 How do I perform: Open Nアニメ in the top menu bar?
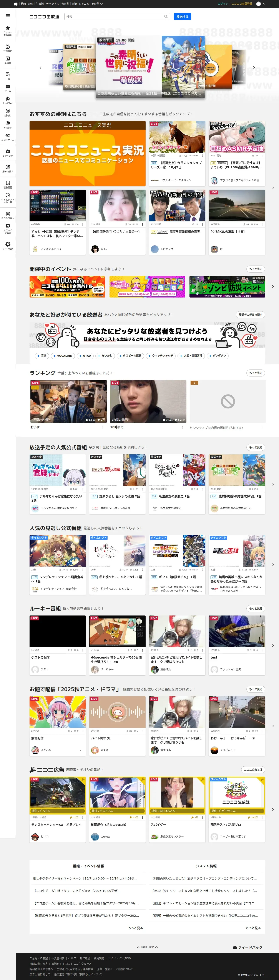[x=84, y=4]
